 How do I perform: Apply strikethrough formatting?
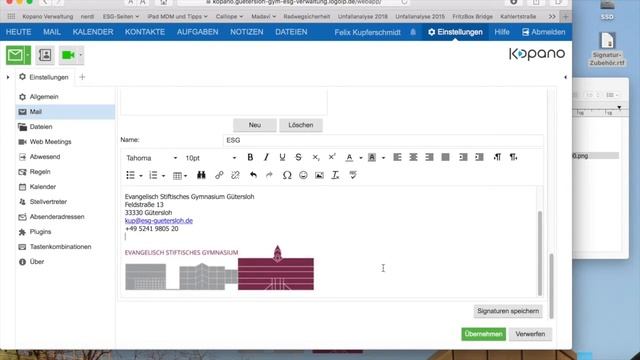pyautogui.click(x=298, y=158)
